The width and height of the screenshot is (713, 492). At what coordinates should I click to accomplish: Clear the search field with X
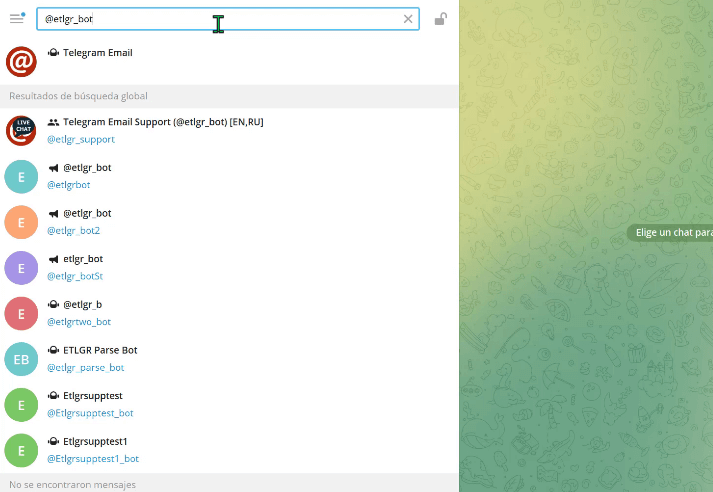(x=408, y=19)
